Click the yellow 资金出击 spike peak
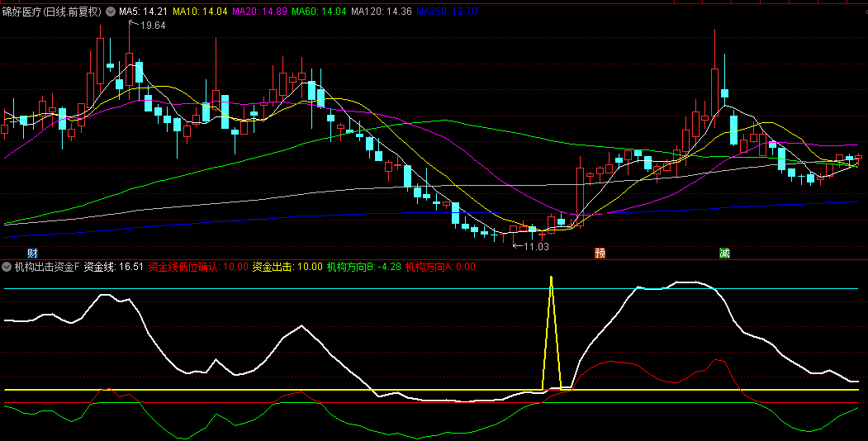Screen dimensions: 868x441 552,278
